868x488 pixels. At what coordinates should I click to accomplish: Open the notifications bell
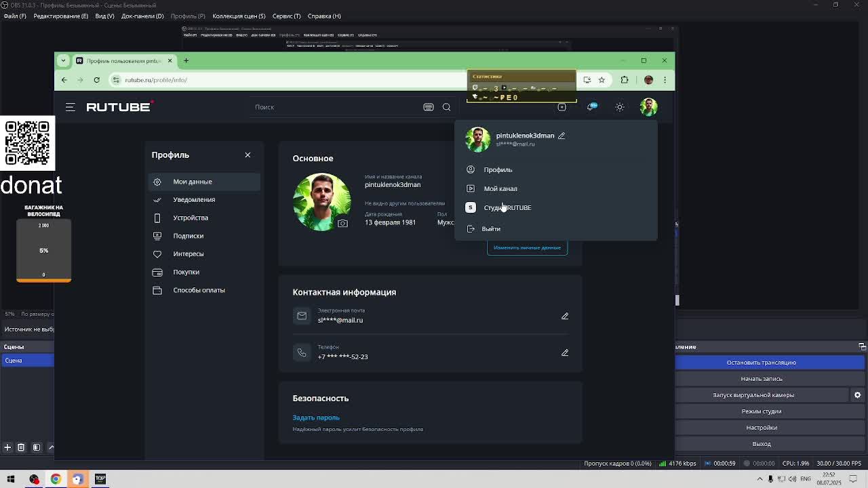(591, 107)
